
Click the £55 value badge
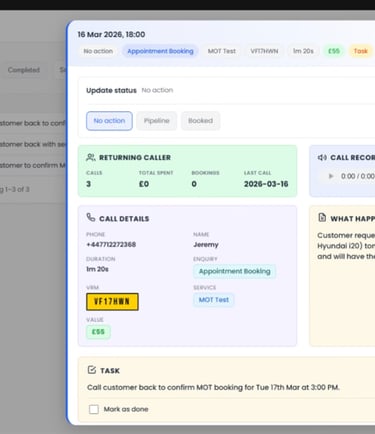click(x=98, y=332)
